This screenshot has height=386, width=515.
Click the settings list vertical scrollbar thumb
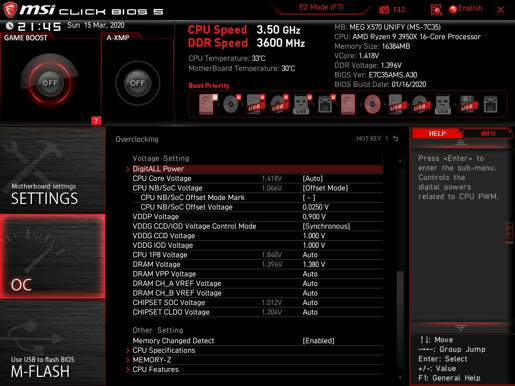(400, 320)
